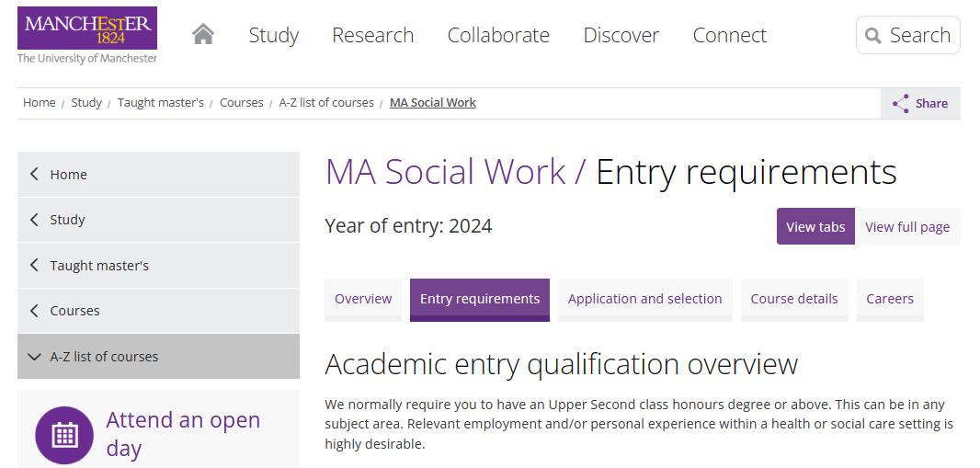This screenshot has height=468, width=980.
Task: Open the Careers tab
Action: pos(890,299)
